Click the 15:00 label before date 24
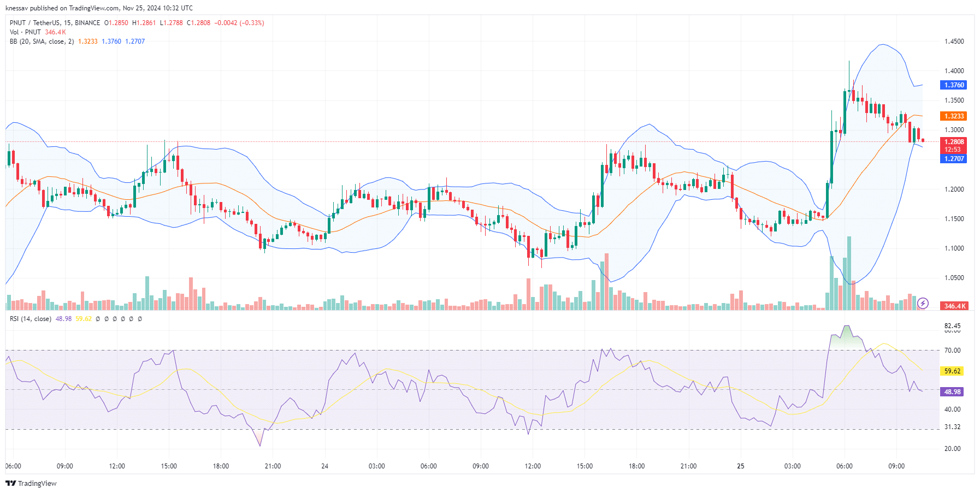This screenshot has height=493, width=980. pyautogui.click(x=169, y=466)
